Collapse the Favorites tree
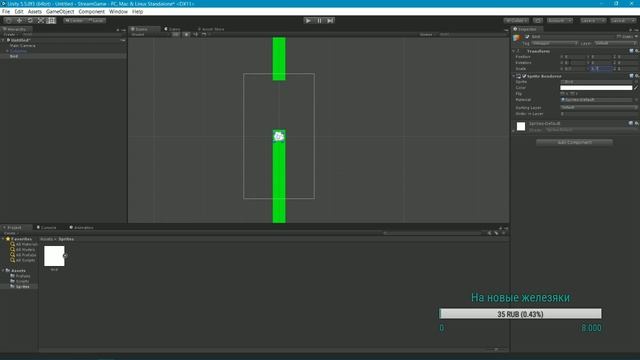 [x=3, y=239]
